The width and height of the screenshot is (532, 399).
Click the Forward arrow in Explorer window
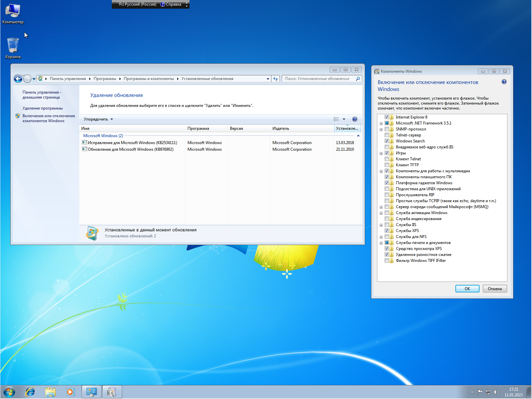coord(27,79)
